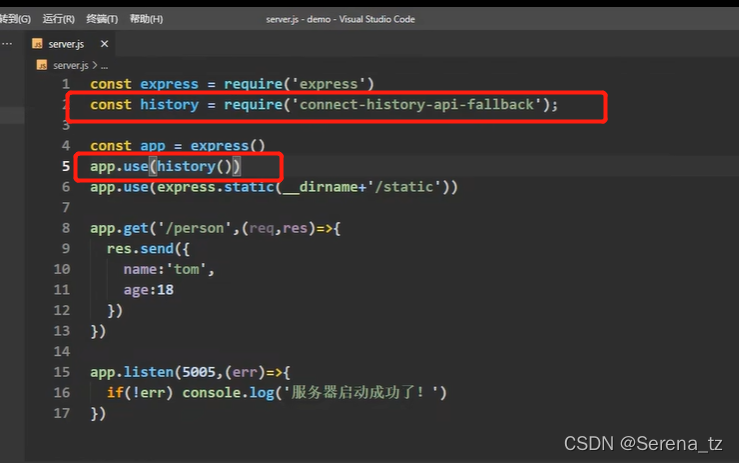Screen dimensions: 739x463
Task: Click the '/person' route string
Action: click(195, 228)
